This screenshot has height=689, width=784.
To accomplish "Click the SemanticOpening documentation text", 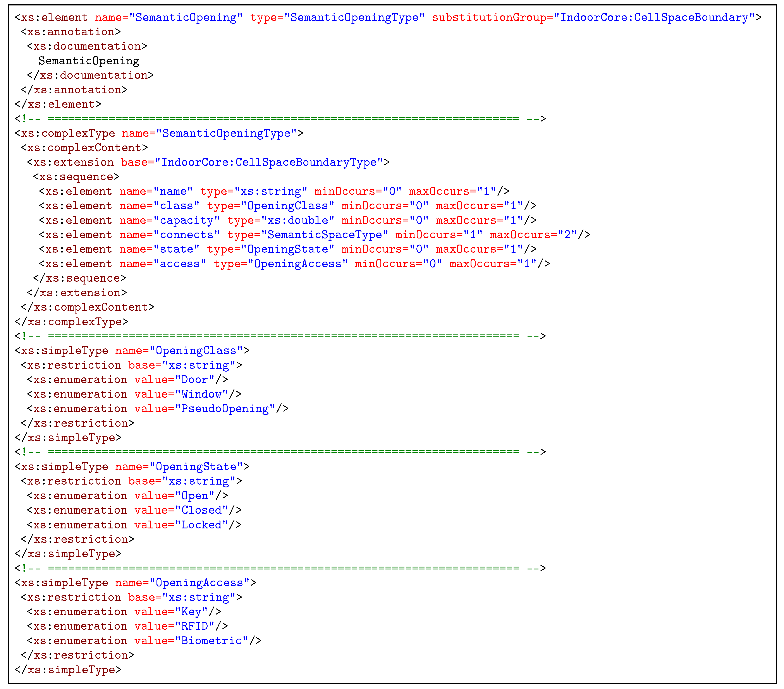I will tap(89, 61).
